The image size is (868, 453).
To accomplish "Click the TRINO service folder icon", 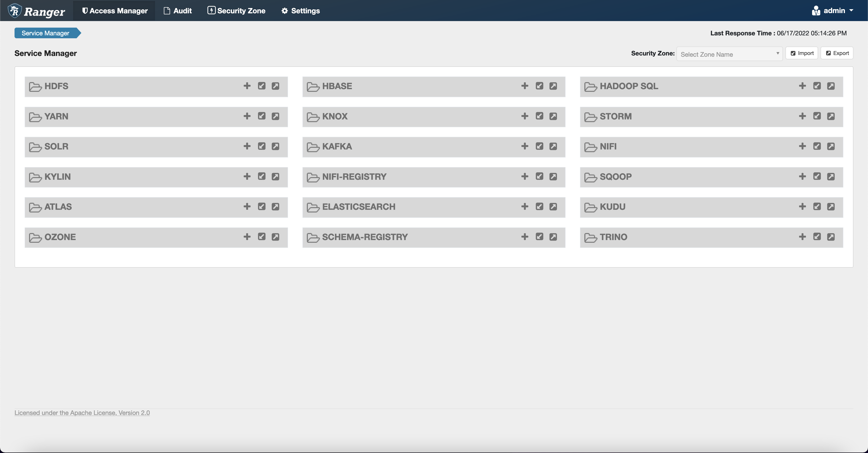I will (x=590, y=236).
